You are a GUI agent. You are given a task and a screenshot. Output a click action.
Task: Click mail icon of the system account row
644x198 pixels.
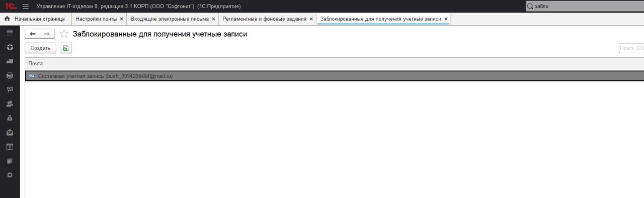coord(32,76)
